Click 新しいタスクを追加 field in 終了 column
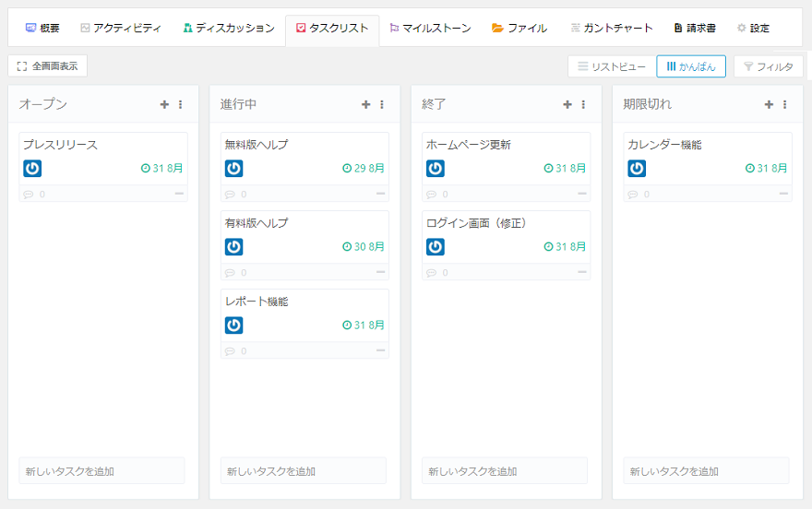The width and height of the screenshot is (812, 509). (505, 471)
